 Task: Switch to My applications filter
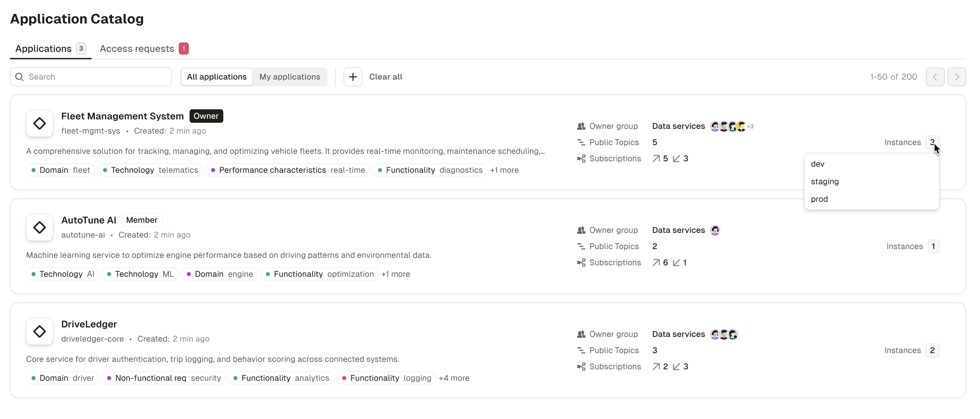[289, 77]
